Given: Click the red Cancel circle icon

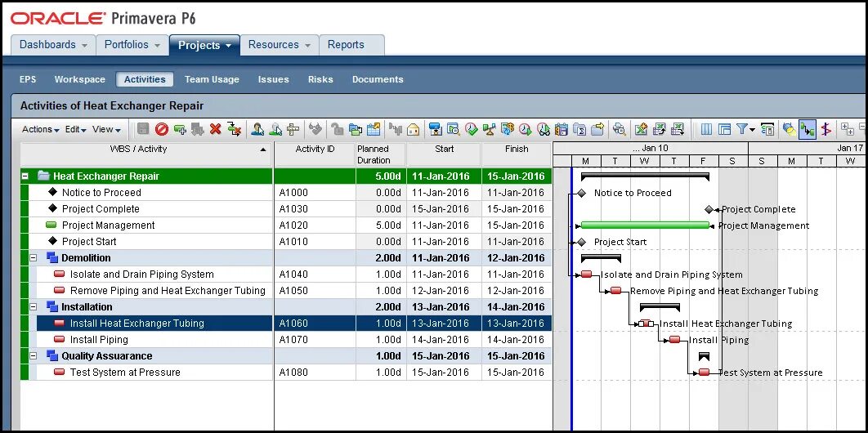Looking at the screenshot, I should pyautogui.click(x=162, y=129).
